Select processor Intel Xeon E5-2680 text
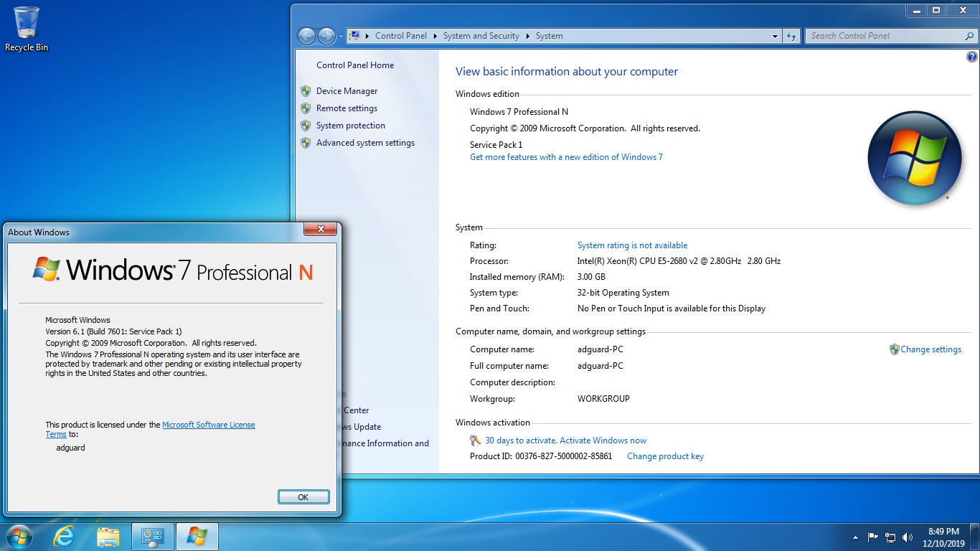The image size is (980, 551). pos(679,261)
